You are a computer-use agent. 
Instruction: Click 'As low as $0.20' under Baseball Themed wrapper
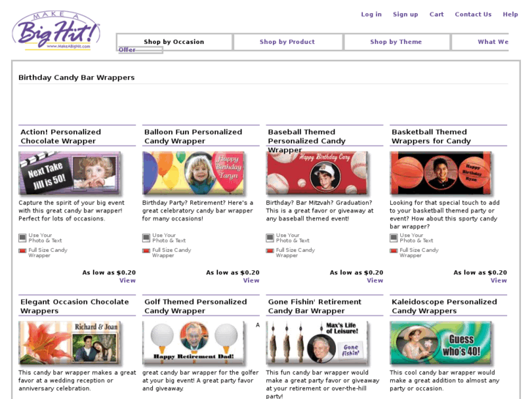[356, 272]
